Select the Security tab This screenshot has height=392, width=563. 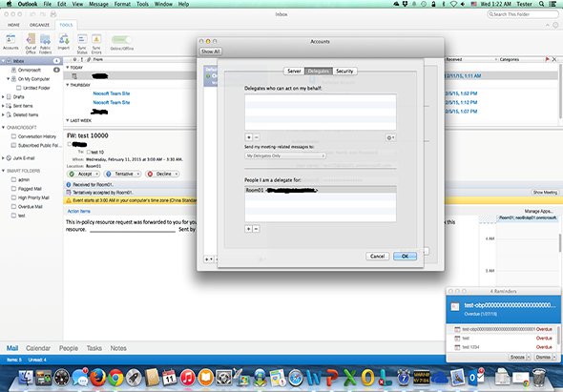coord(344,72)
